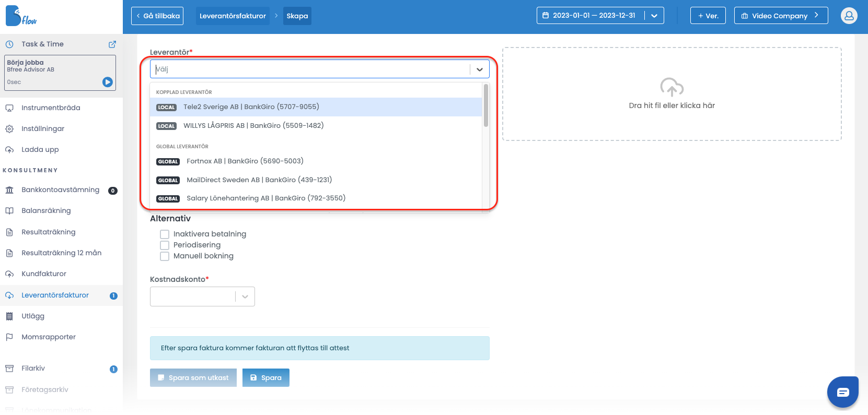
Task: Click the supplier list scrollbar
Action: tap(486, 105)
